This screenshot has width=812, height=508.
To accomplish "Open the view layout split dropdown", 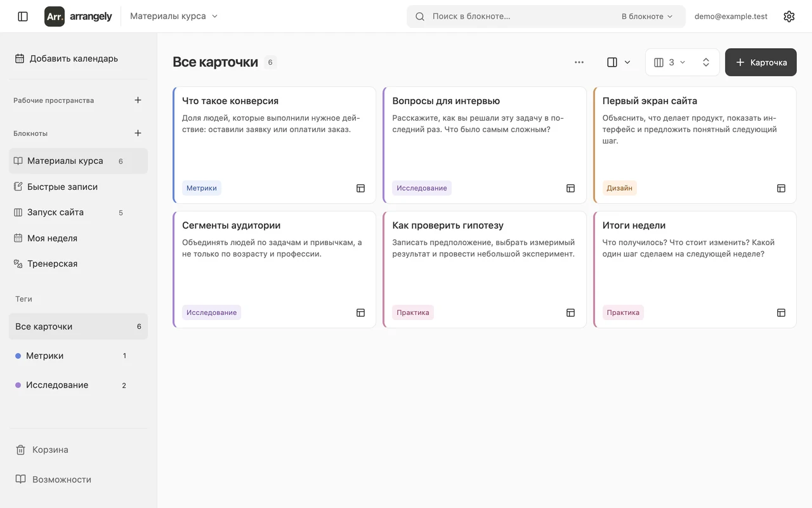I will [x=619, y=62].
